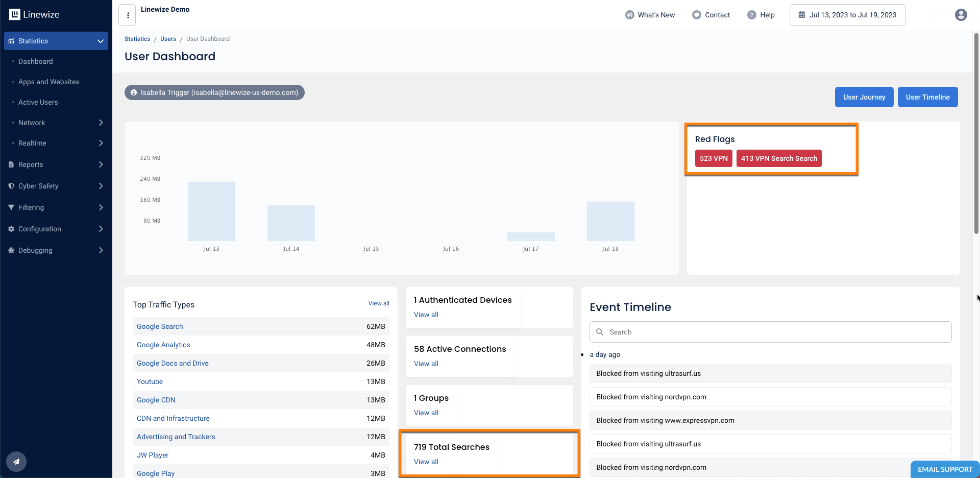The image size is (980, 478).
Task: Click the Jul 18 usage bar
Action: pos(610,221)
